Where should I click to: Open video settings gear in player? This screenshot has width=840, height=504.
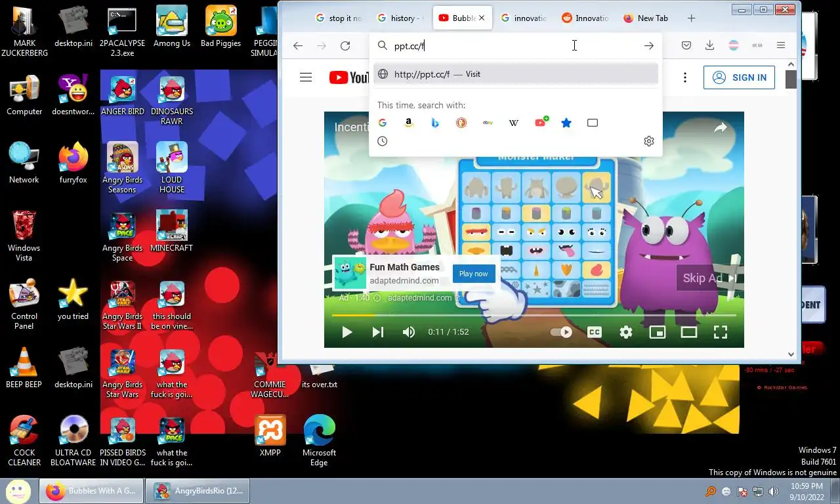(626, 332)
